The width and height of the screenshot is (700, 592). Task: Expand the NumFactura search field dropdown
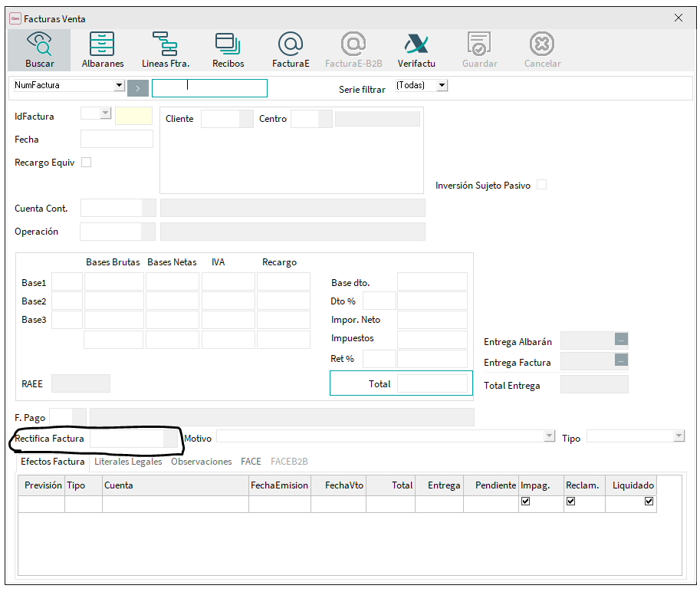tap(119, 86)
